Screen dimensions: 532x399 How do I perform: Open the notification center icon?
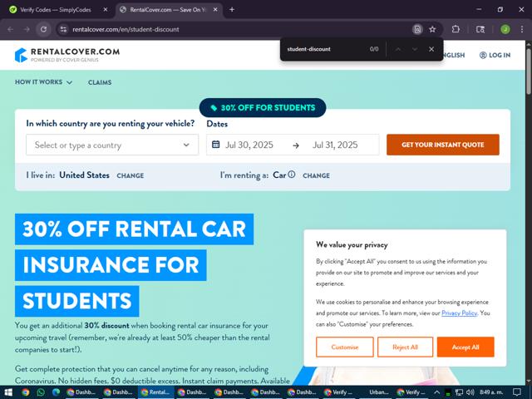coord(517,392)
